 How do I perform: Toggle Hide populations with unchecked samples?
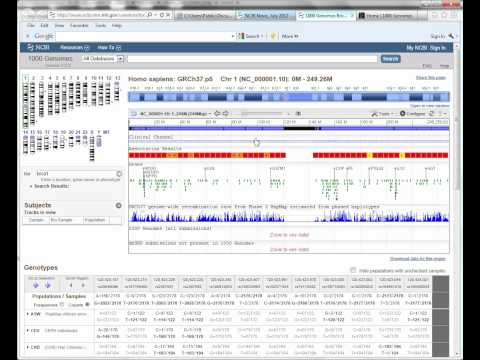click(x=353, y=270)
